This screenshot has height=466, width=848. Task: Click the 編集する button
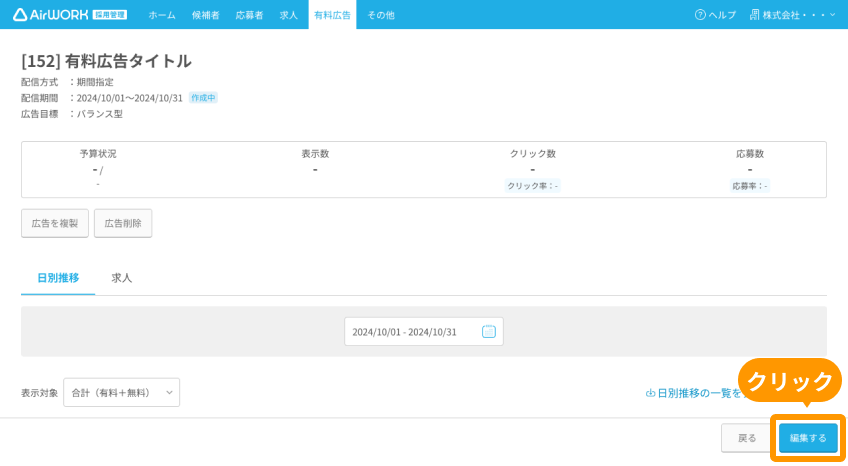[x=808, y=438]
